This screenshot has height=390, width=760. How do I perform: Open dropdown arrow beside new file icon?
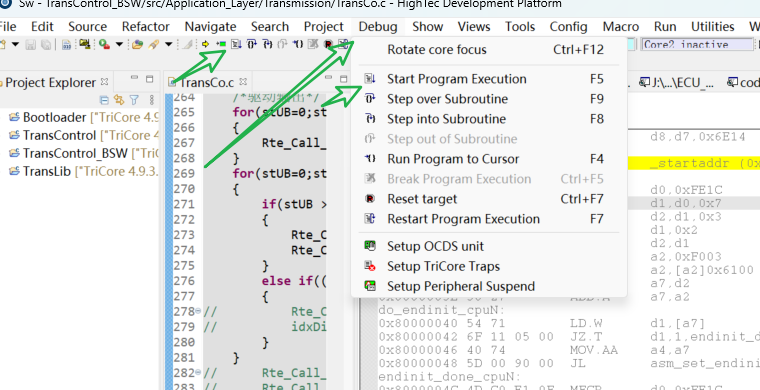[x=16, y=44]
